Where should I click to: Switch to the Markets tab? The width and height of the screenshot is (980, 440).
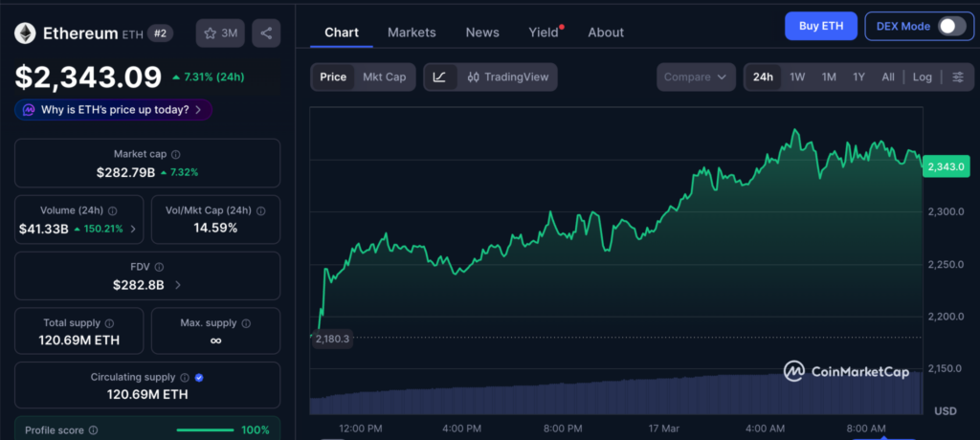click(x=412, y=33)
